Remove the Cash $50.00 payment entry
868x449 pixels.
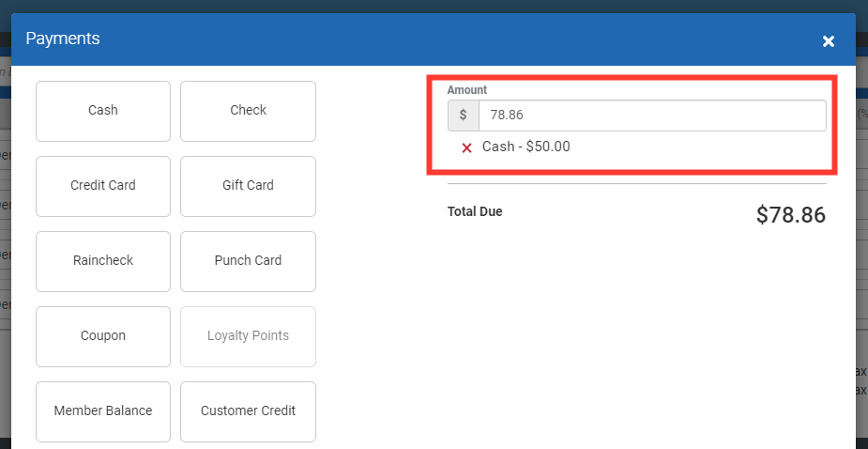point(466,147)
